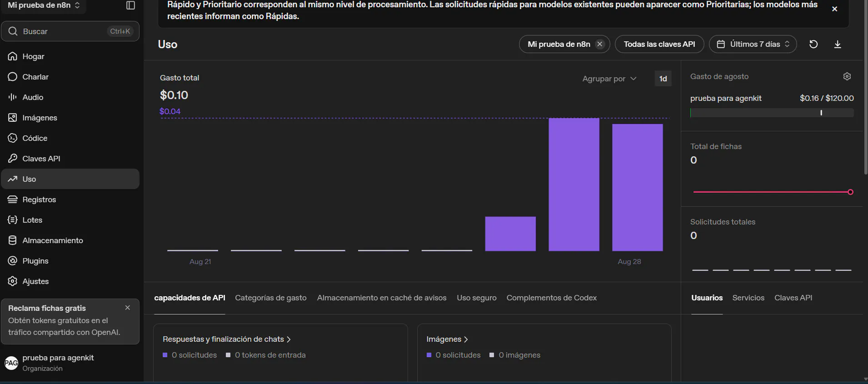Screen dimensions: 868x384
Task: Click the shortest purple spend bar
Action: 510,234
